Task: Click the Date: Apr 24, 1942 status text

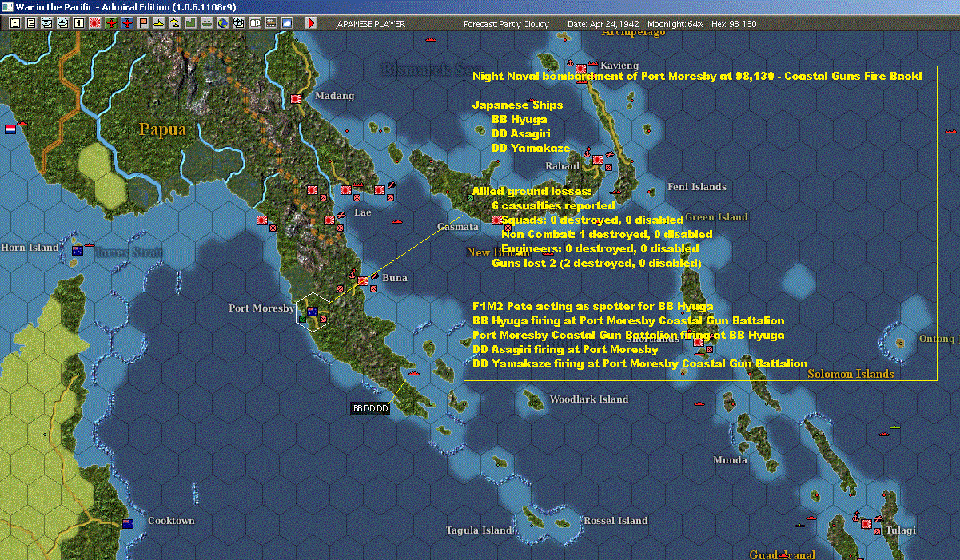Action: pos(604,24)
